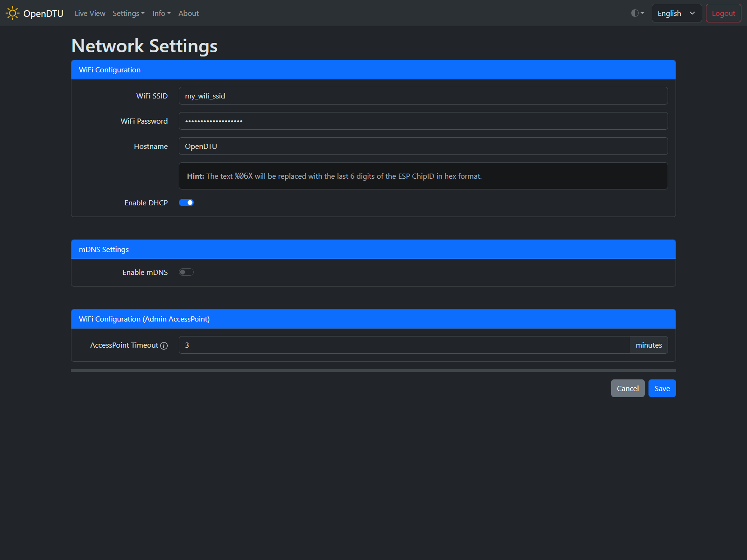Focus the WiFi SSID input field
The height and width of the screenshot is (560, 747).
pos(423,96)
